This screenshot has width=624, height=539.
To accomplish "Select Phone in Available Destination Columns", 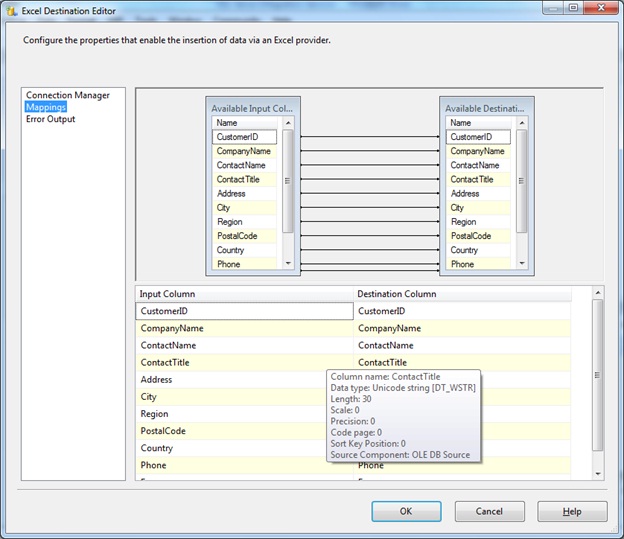I will click(478, 264).
